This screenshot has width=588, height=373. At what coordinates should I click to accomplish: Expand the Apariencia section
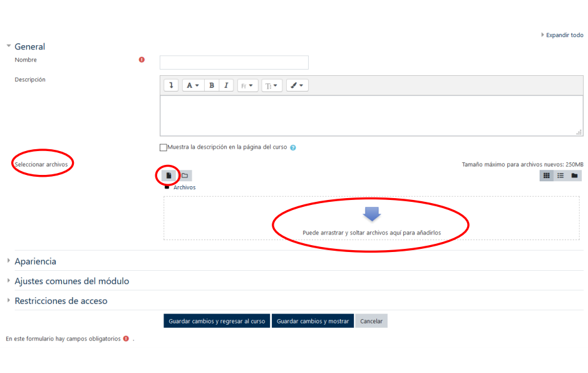(35, 261)
